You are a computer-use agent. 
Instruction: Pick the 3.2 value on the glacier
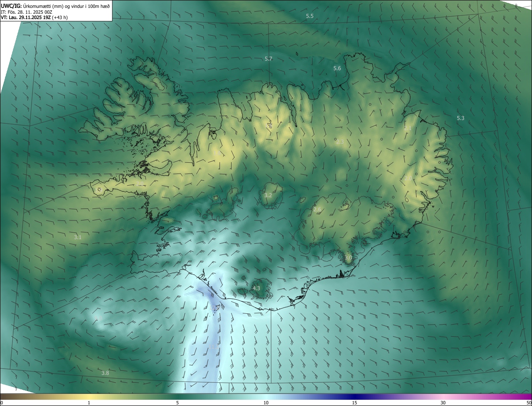[268, 196]
